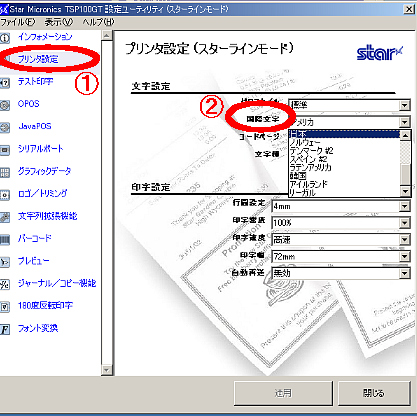This screenshot has width=417, height=416.
Task: Click the 180度反転印字 icon
Action: click(5, 307)
